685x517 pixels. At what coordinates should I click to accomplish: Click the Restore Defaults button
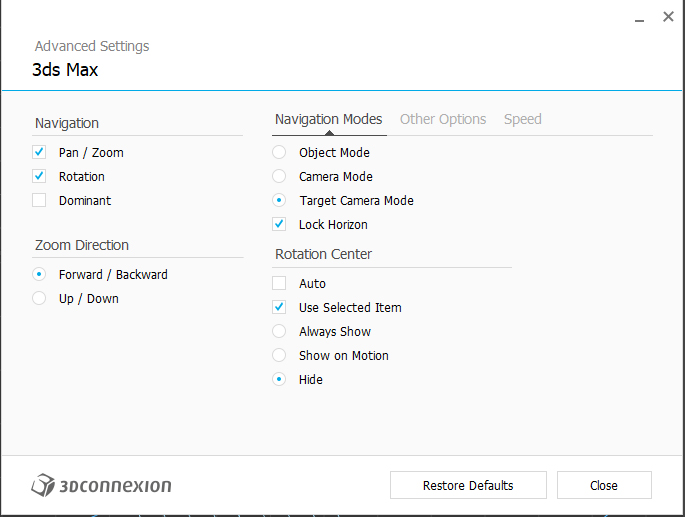coord(468,485)
